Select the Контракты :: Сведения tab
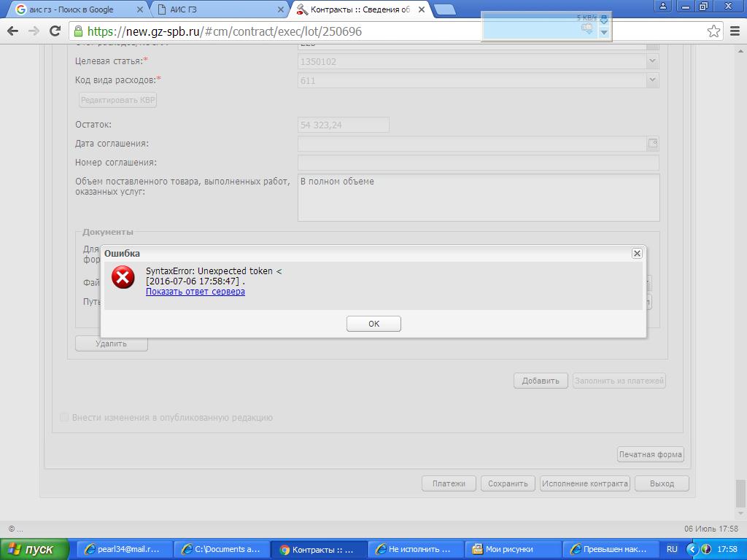Image resolution: width=747 pixels, height=560 pixels. pos(360,9)
